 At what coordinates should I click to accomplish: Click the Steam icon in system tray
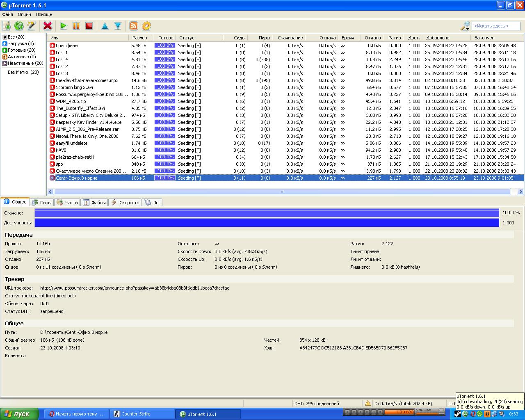pyautogui.click(x=458, y=414)
